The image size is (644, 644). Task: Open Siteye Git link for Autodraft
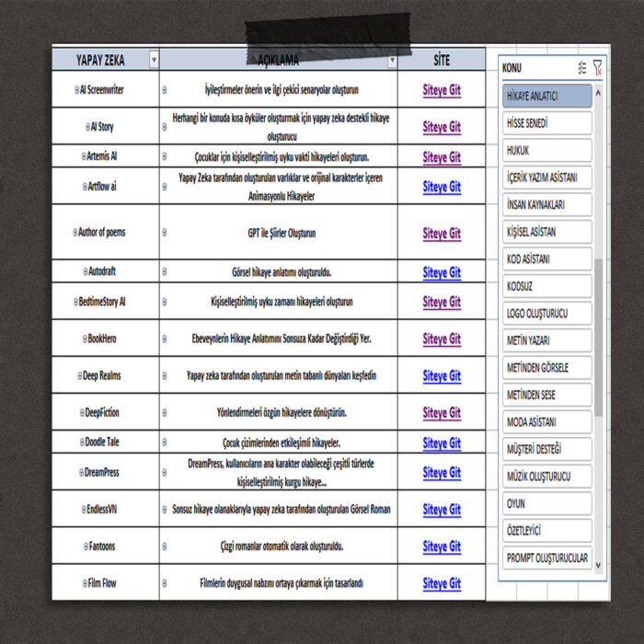442,272
